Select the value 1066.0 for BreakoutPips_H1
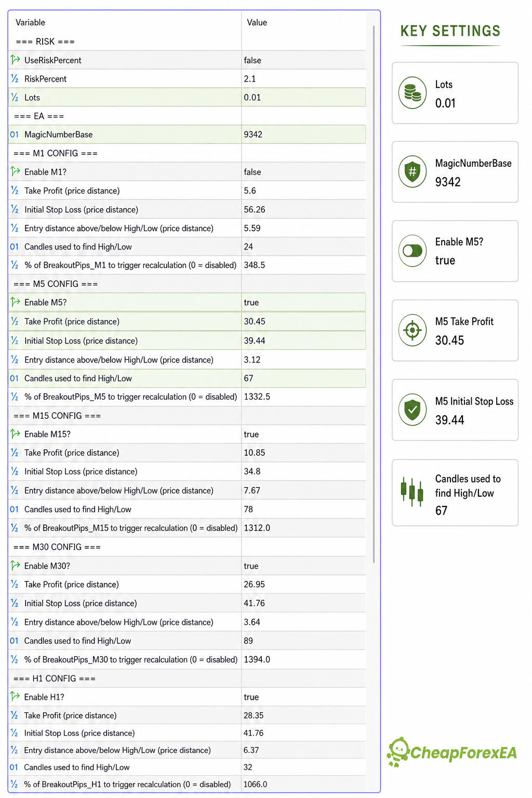This screenshot has width=532, height=798. pyautogui.click(x=256, y=784)
